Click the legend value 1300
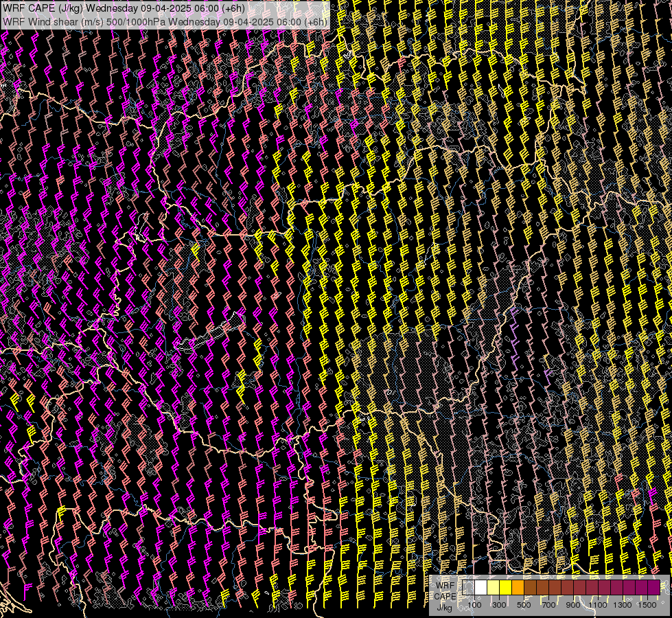Image resolution: width=672 pixels, height=618 pixels. (x=623, y=605)
